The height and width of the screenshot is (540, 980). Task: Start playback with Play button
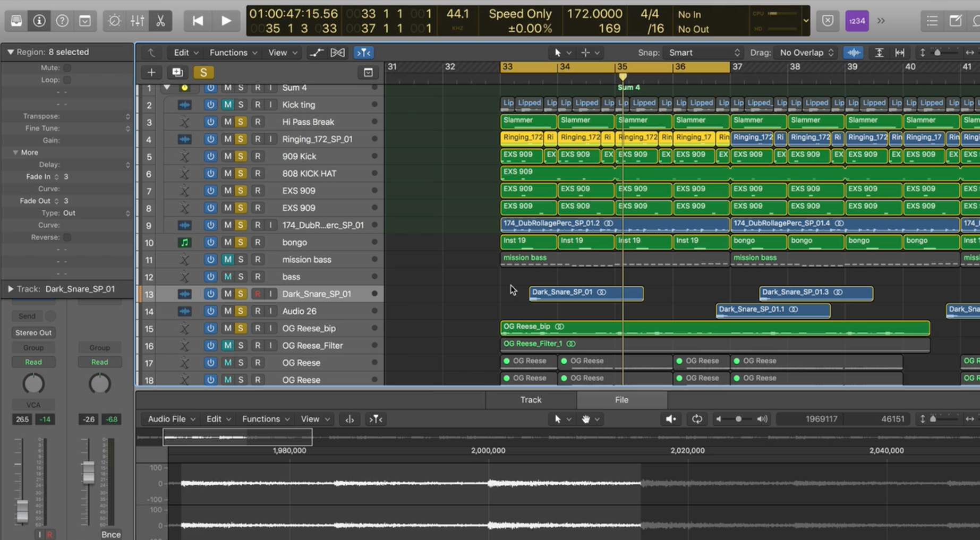point(226,21)
